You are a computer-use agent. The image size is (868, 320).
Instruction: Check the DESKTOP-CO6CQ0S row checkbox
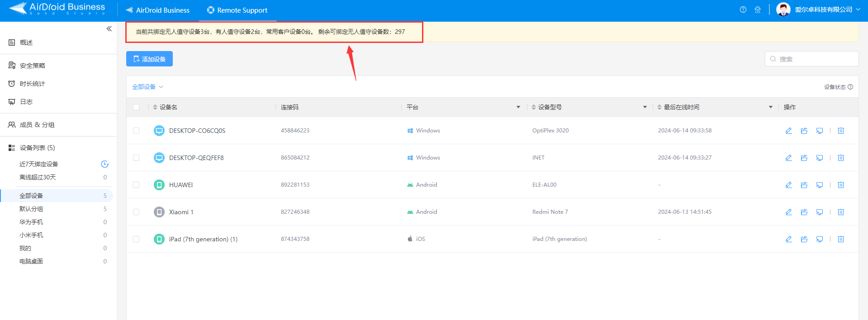click(136, 131)
